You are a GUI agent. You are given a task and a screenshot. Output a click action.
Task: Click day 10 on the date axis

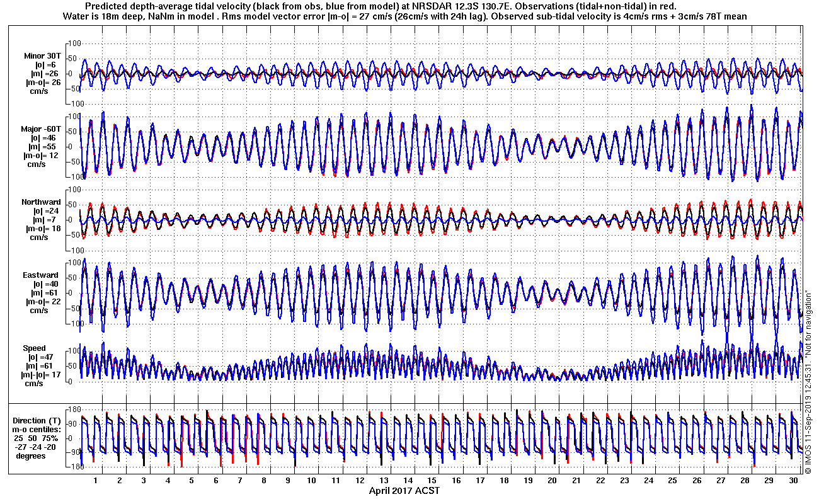pos(311,481)
